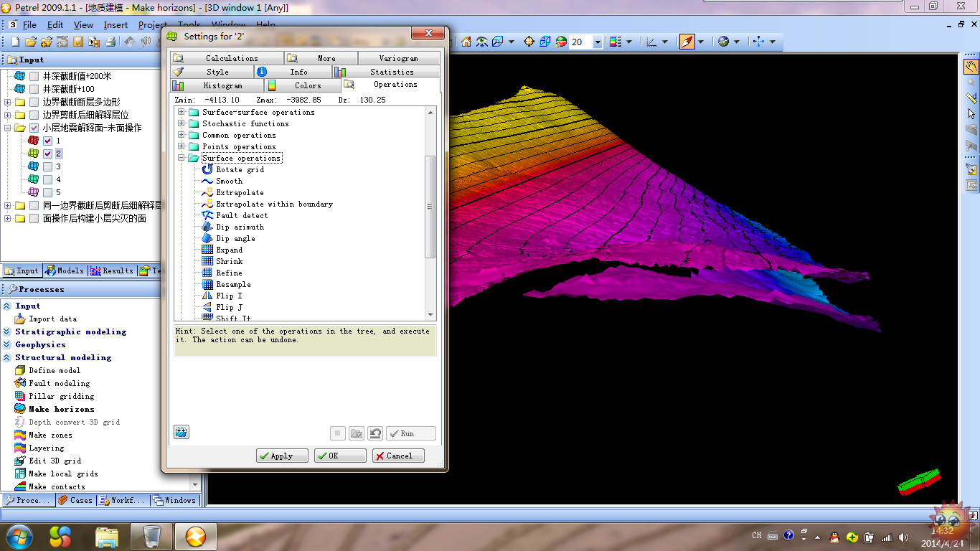Click the OK button
980x551 pixels.
pyautogui.click(x=340, y=456)
